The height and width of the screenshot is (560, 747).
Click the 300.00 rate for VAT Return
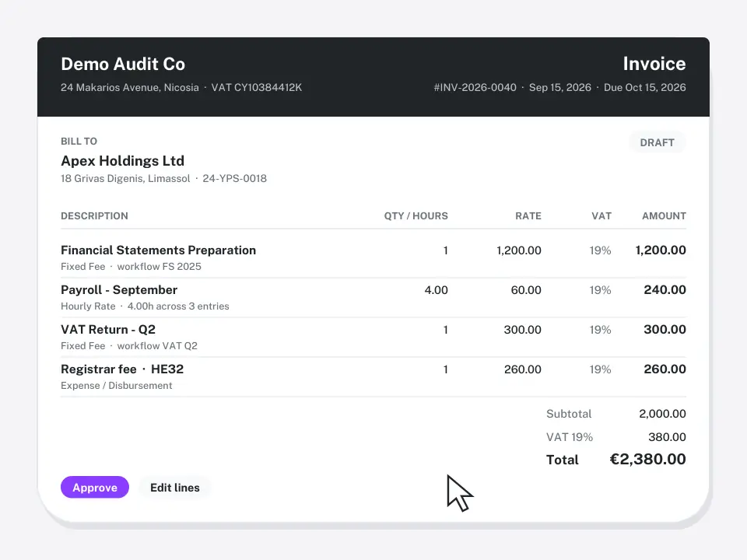523,330
